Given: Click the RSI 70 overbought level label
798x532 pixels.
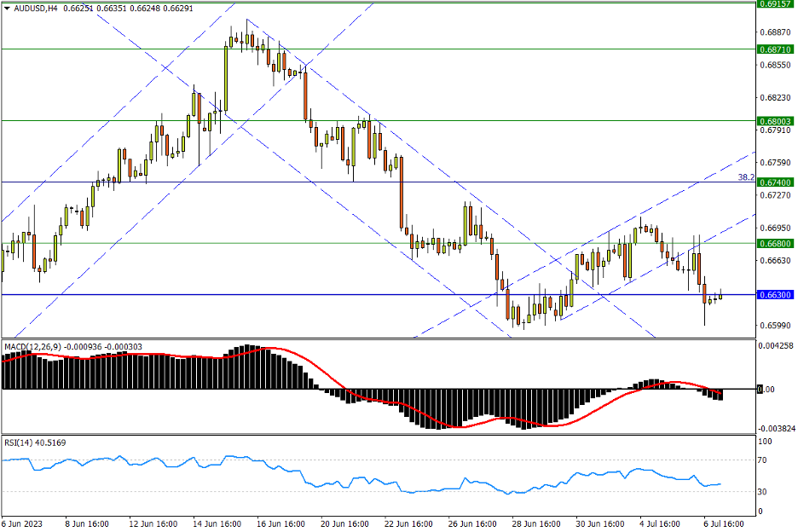Looking at the screenshot, I should coord(762,460).
